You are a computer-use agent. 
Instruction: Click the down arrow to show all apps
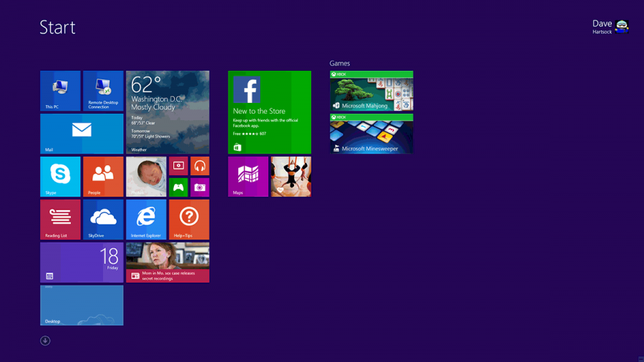[x=45, y=341]
